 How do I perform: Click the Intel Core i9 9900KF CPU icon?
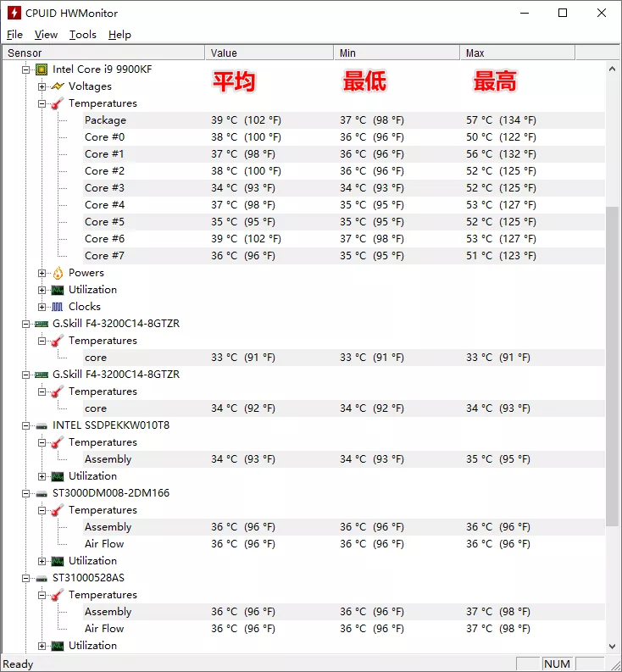[42, 69]
